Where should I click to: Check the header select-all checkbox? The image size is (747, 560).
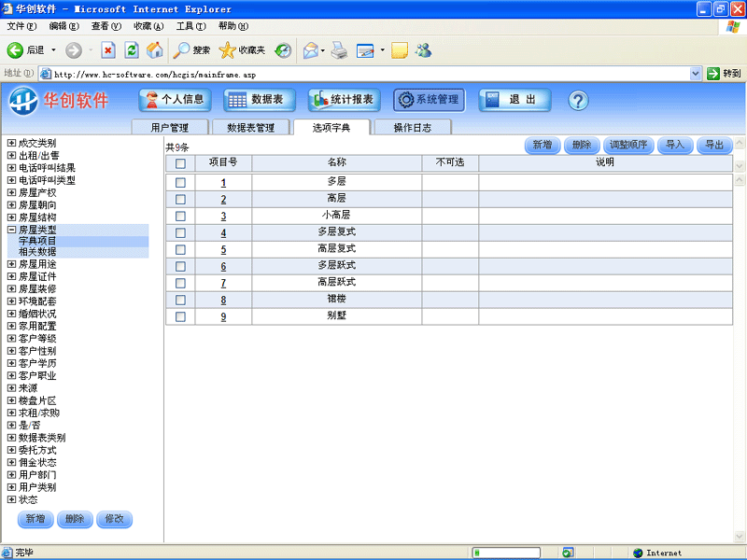click(x=180, y=164)
